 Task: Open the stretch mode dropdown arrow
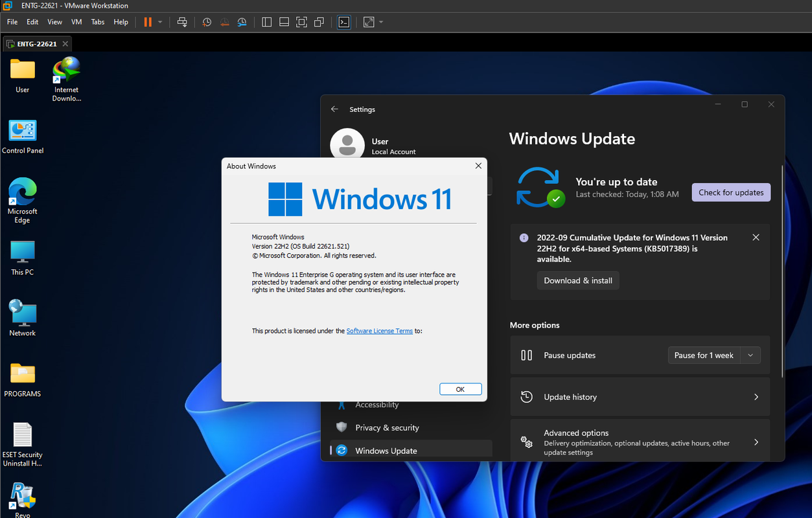[x=381, y=22]
